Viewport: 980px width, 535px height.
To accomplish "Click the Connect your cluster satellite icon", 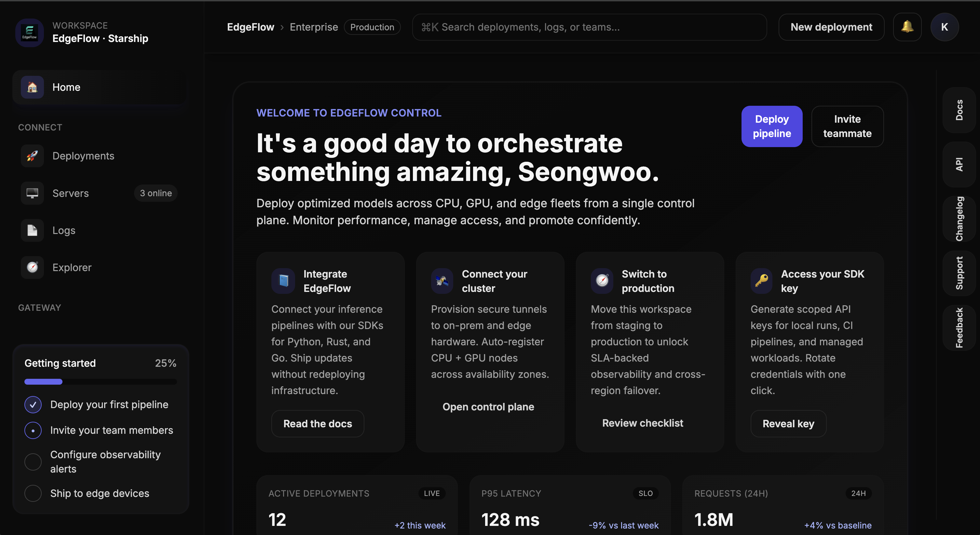I will [x=442, y=281].
